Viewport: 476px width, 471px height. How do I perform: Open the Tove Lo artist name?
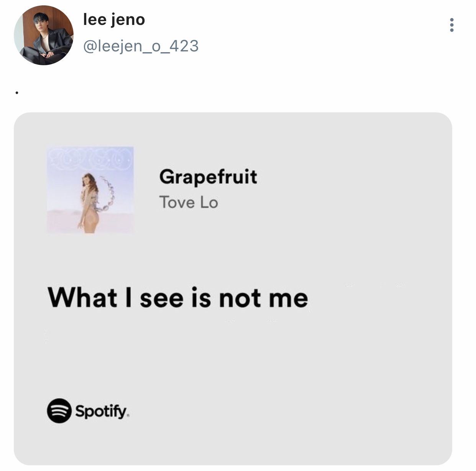[189, 202]
